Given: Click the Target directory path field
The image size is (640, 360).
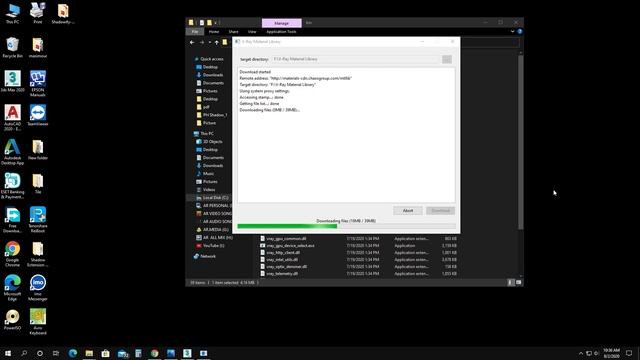Looking at the screenshot, I should [355, 60].
